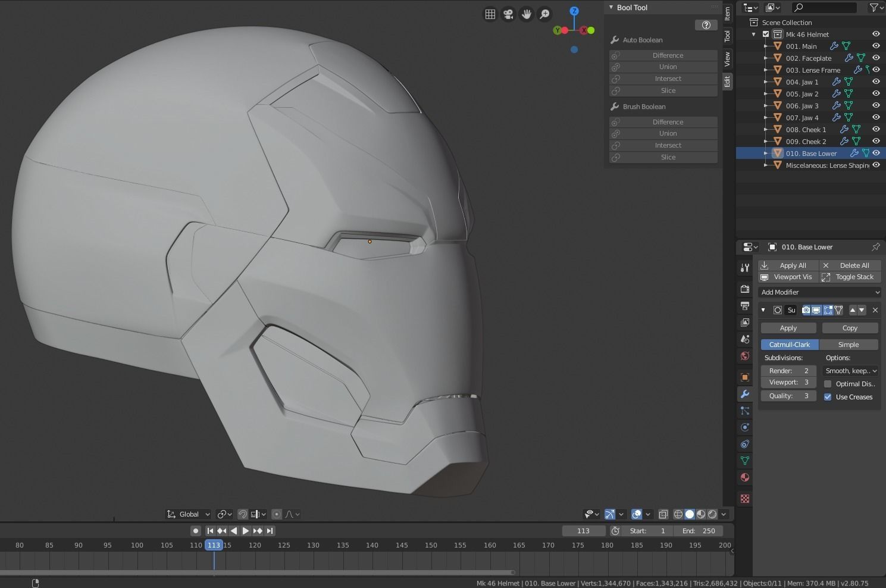Open the Modifiers wrench properties tab

(744, 394)
